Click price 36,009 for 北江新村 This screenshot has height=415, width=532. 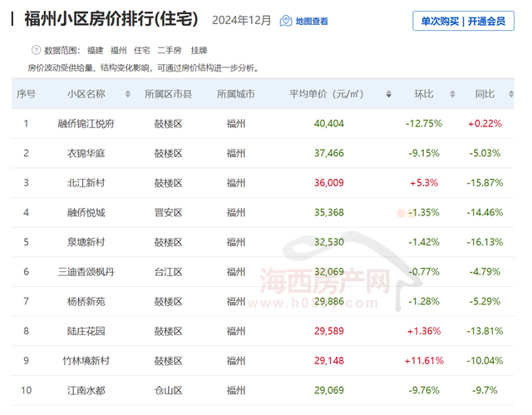pos(329,183)
